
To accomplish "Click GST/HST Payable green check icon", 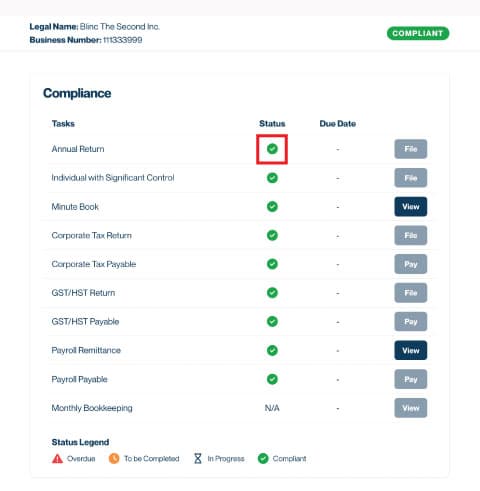I will 272,321.
